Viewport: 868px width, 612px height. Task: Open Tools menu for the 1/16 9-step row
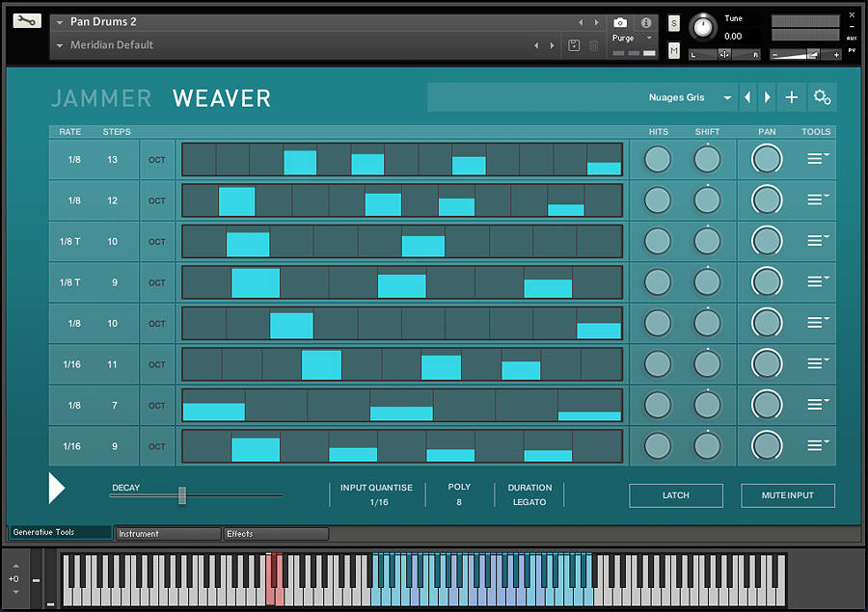click(817, 445)
